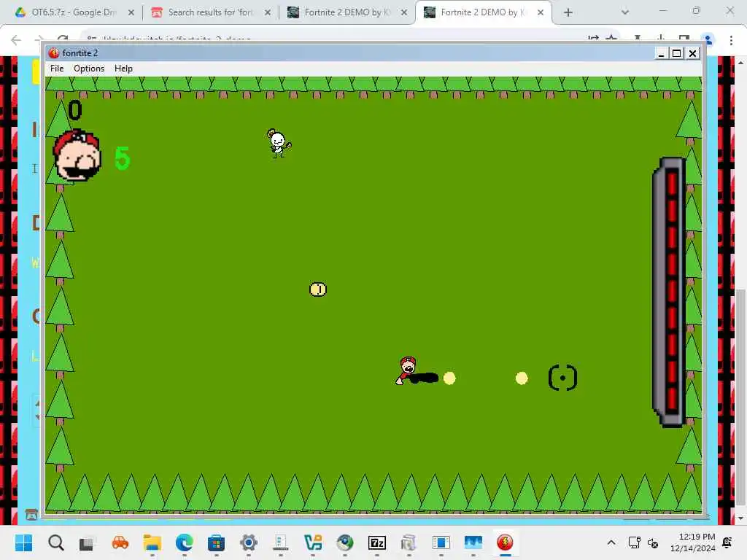Viewport: 747px width, 560px height.
Task: Open File Explorer from the taskbar
Action: click(152, 542)
